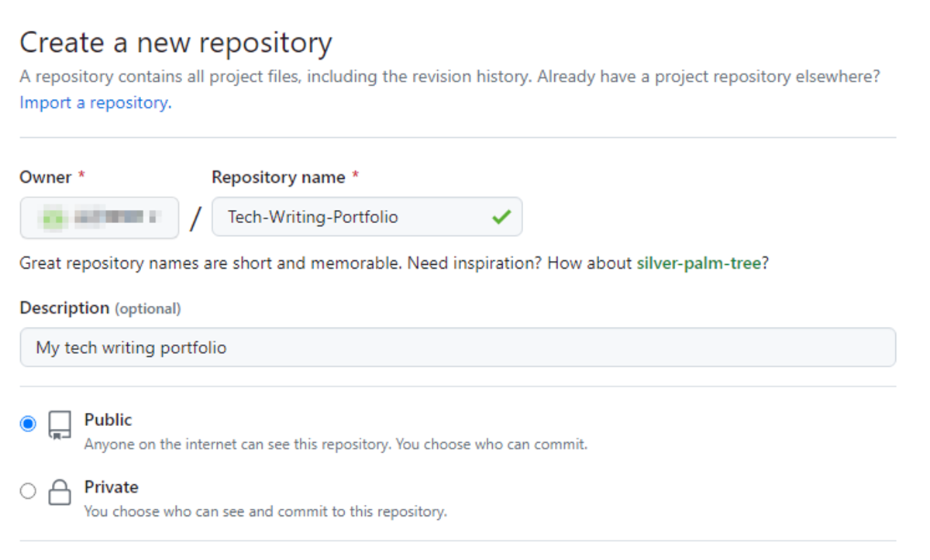Click the "Repository name" field label
Screen dimensions: 930x560
[x=278, y=177]
